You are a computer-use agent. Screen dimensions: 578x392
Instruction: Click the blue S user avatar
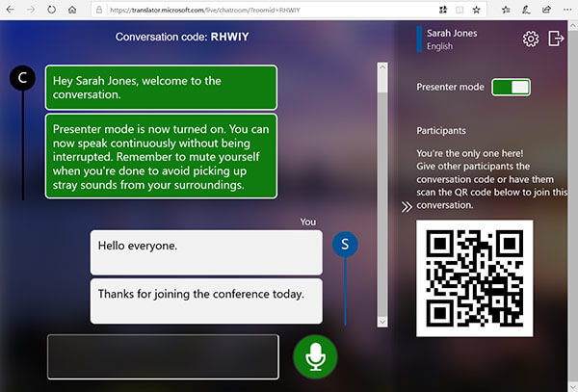[x=345, y=246]
